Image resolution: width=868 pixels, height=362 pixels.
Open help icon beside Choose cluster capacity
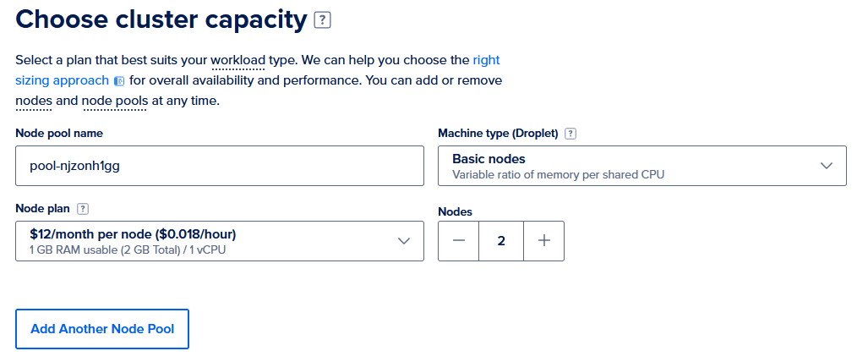pos(322,20)
